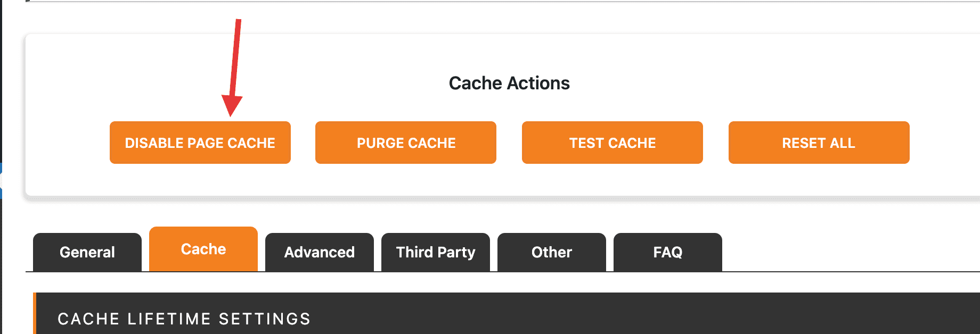Switch to the General tab
This screenshot has width=980, height=334.
click(x=87, y=252)
